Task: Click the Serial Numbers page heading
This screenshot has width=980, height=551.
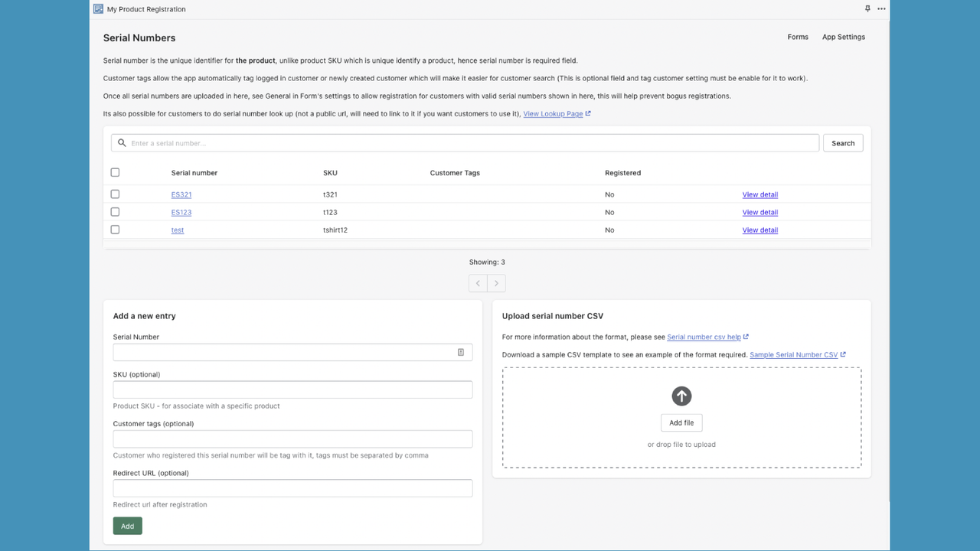Action: (x=139, y=37)
